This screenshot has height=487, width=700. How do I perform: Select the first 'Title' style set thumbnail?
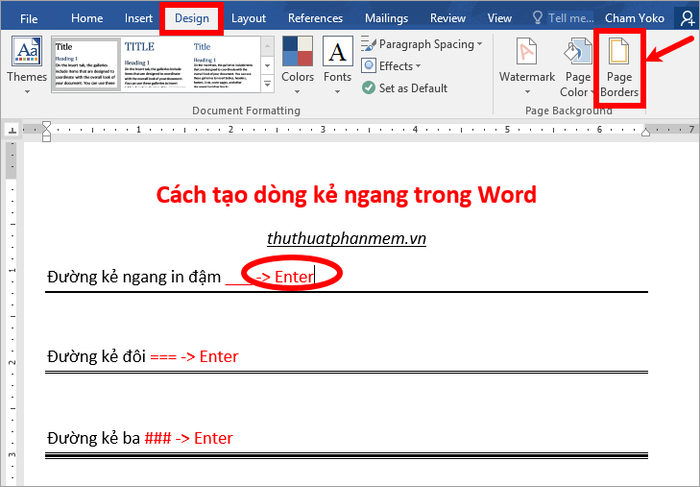tap(84, 65)
